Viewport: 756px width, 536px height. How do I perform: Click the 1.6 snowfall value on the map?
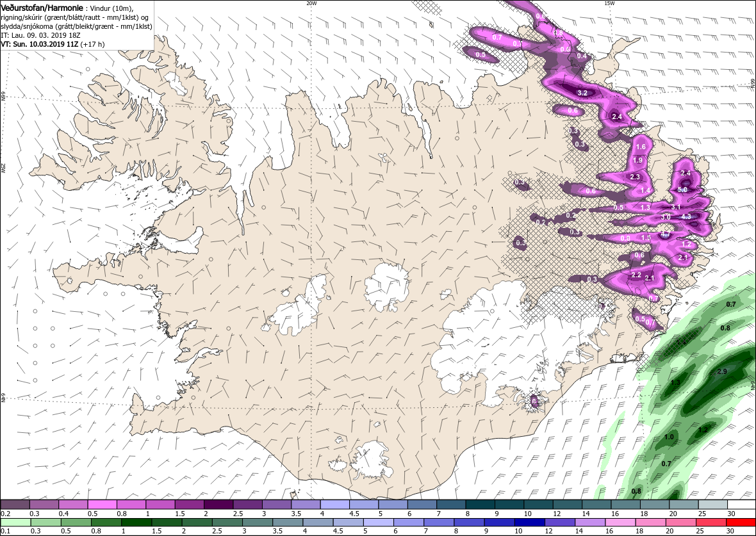[641, 147]
